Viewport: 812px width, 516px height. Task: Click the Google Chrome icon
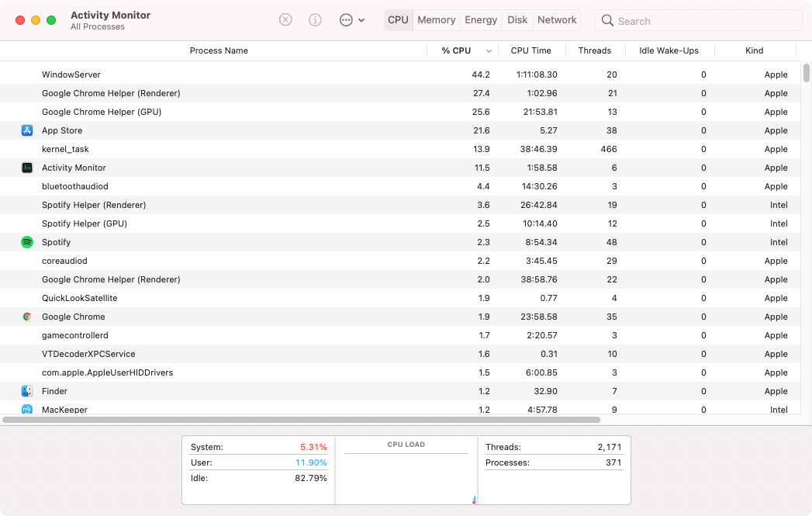[27, 317]
